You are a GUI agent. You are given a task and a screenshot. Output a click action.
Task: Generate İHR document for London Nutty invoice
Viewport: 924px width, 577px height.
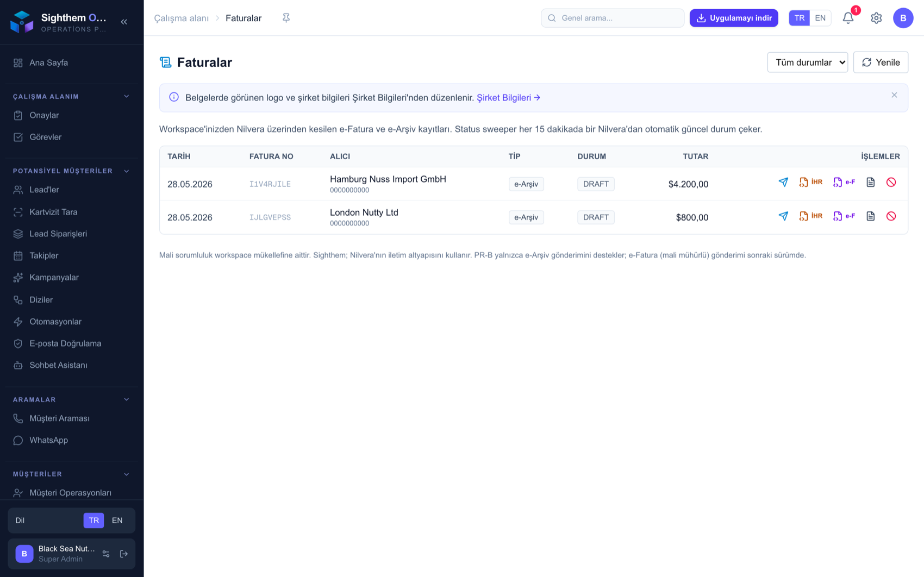tap(810, 216)
